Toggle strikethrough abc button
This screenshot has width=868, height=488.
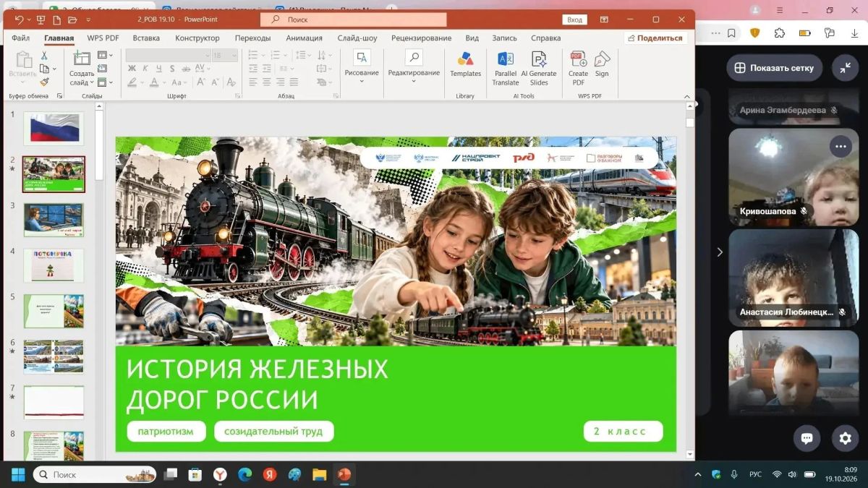click(186, 69)
